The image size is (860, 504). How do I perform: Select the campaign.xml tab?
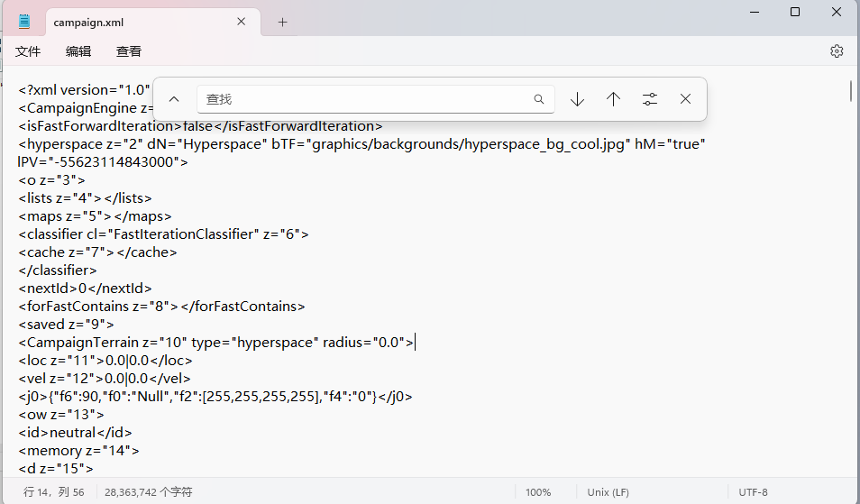[135, 22]
